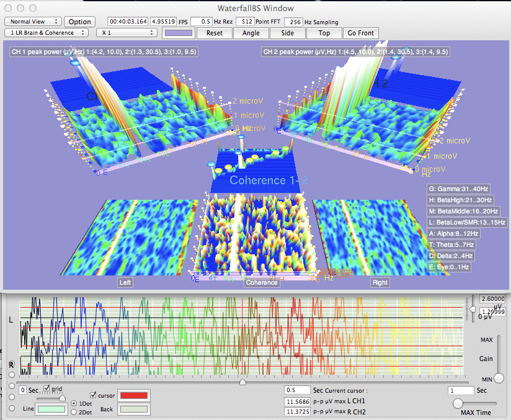
Task: Open the 1 LR Brain & Coherence dropdown
Action: tap(46, 33)
